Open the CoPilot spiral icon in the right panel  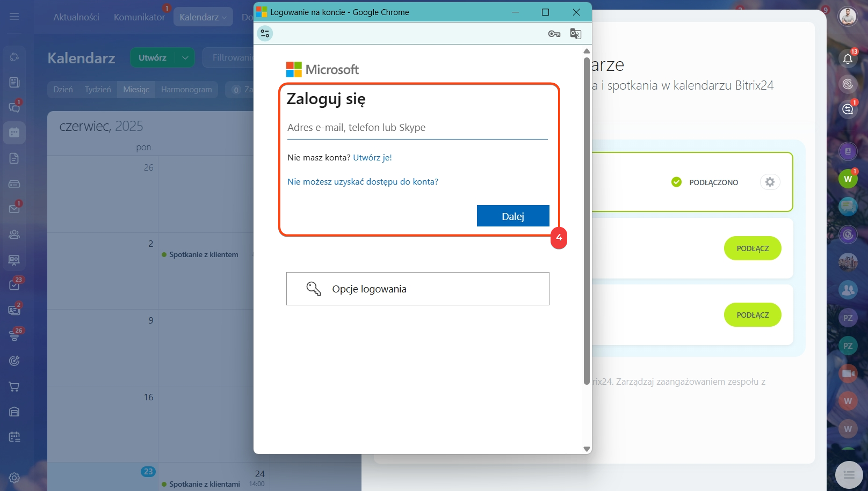[848, 84]
